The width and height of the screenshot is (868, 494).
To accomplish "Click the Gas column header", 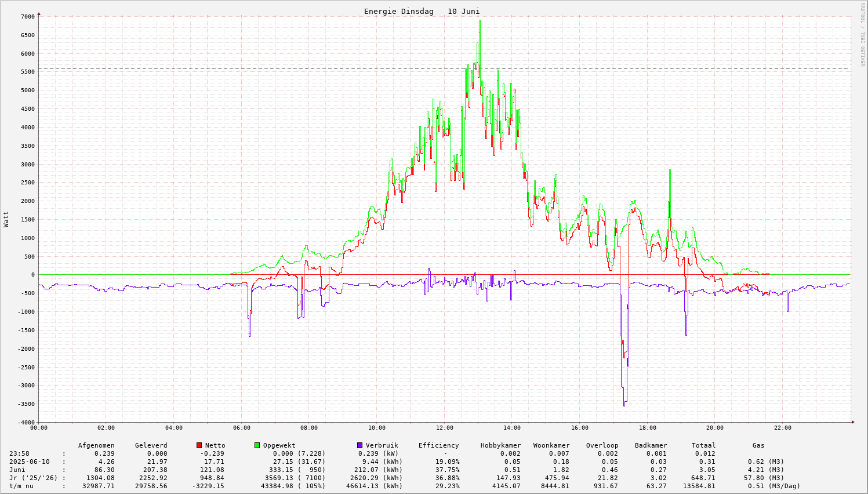I will pos(758,445).
